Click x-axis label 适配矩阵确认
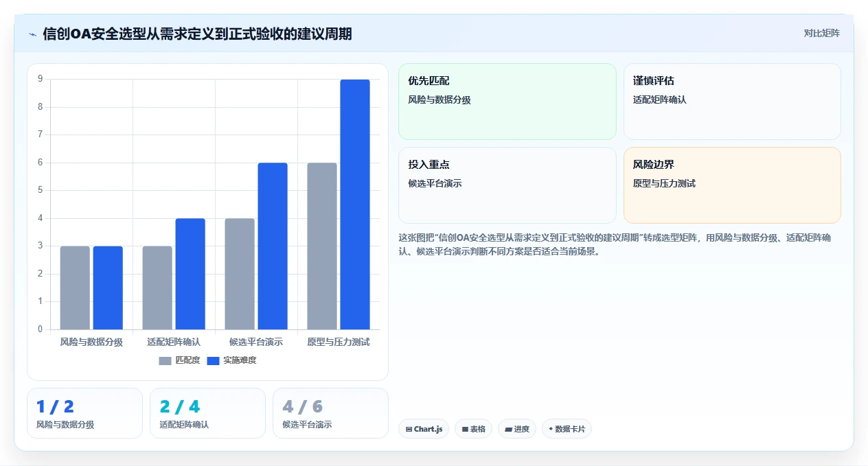Screen dimensions: 868x466 174,342
